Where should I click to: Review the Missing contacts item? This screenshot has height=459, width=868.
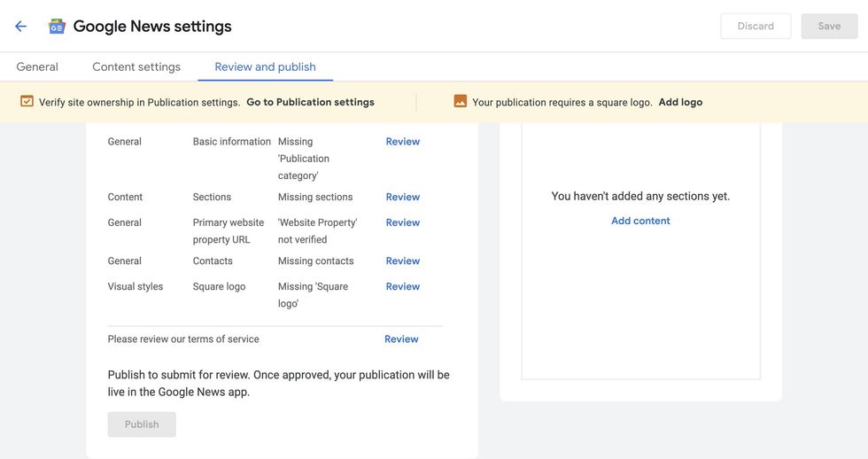point(402,261)
